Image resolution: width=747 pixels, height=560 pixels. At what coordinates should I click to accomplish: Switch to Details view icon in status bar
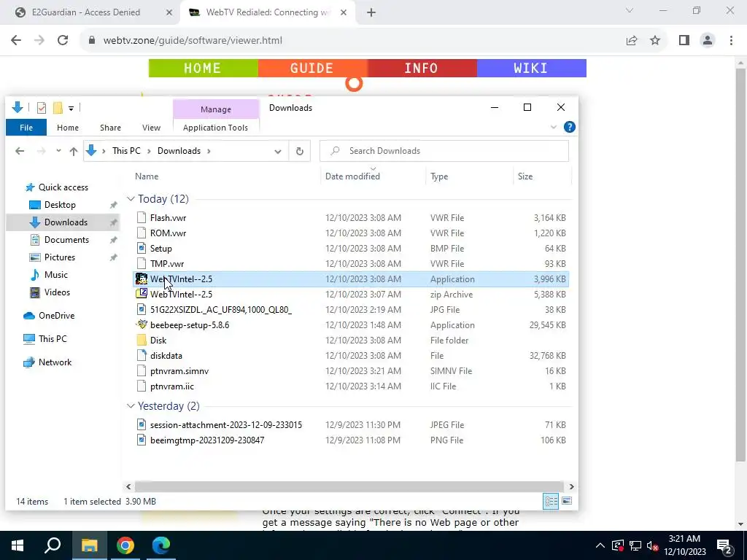[551, 501]
